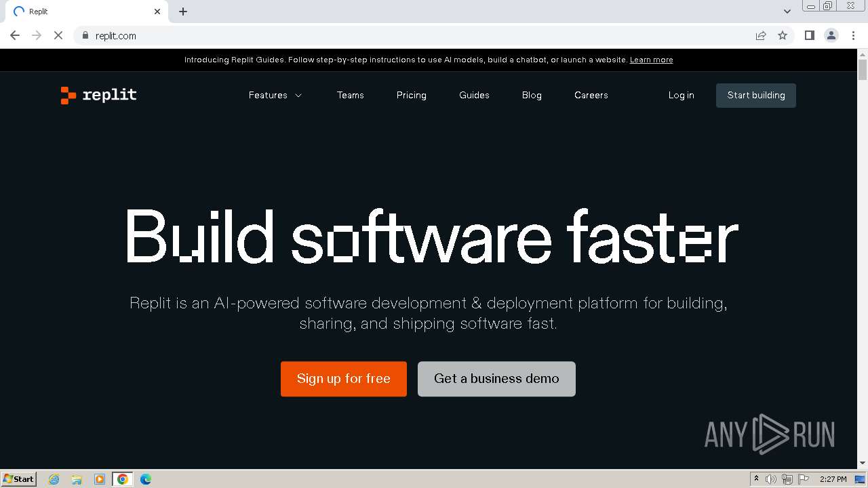Click Learn more in banner
The height and width of the screenshot is (488, 868).
tap(652, 60)
